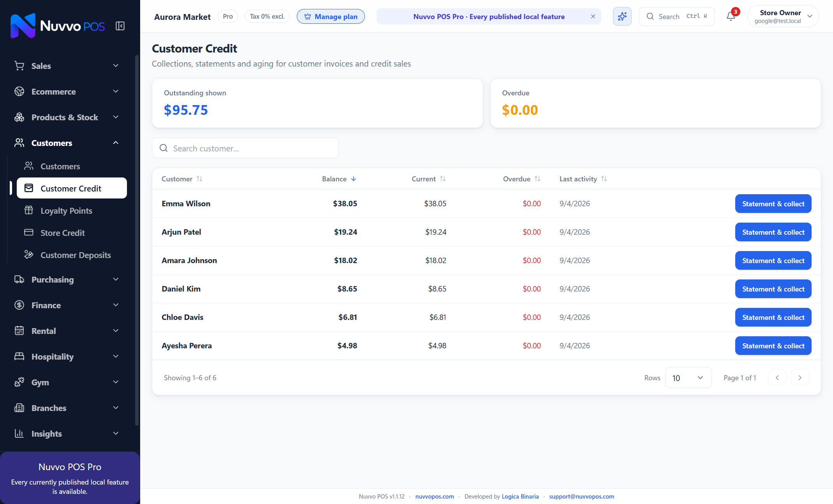The width and height of the screenshot is (833, 504).
Task: Expand the Purchasing menu chevron
Action: tap(116, 279)
